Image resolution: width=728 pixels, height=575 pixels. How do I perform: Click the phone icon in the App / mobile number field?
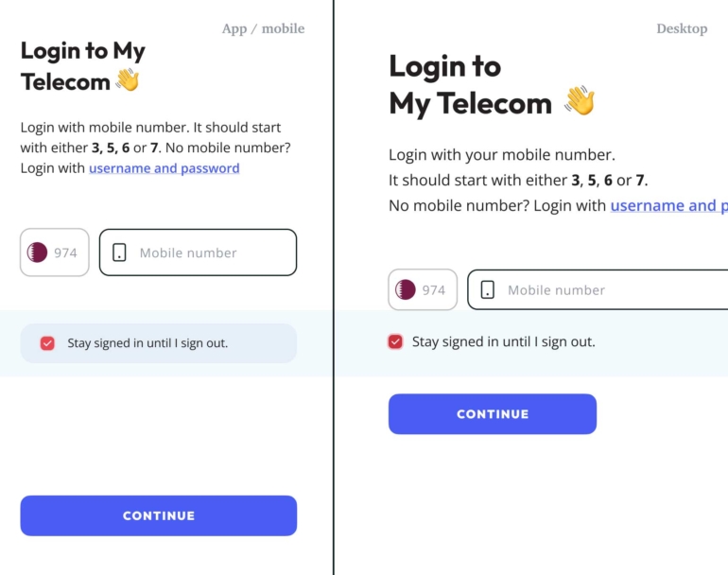tap(119, 253)
